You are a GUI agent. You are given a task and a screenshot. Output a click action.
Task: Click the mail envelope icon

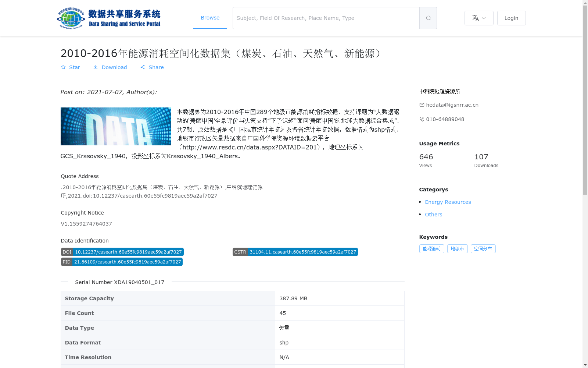coord(422,105)
